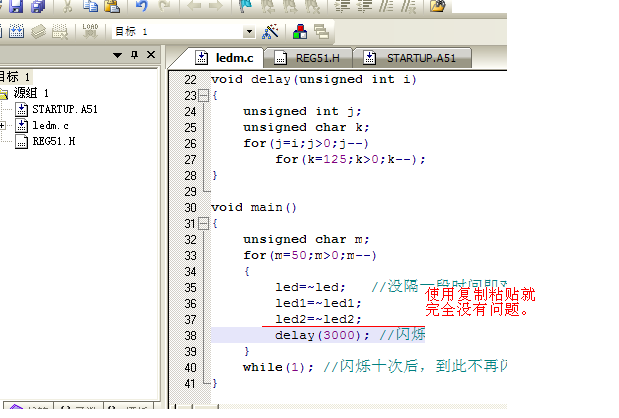Collapse the delay function fold at line 23
The image size is (619, 418).
coord(203,96)
